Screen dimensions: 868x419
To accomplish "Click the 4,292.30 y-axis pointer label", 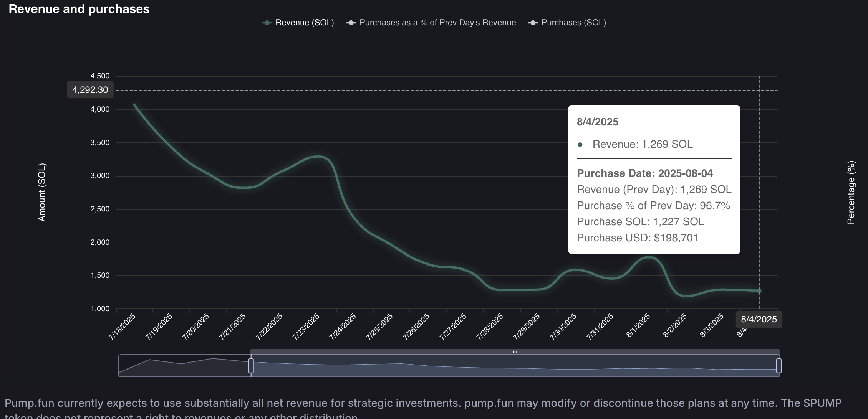I will click(x=90, y=90).
